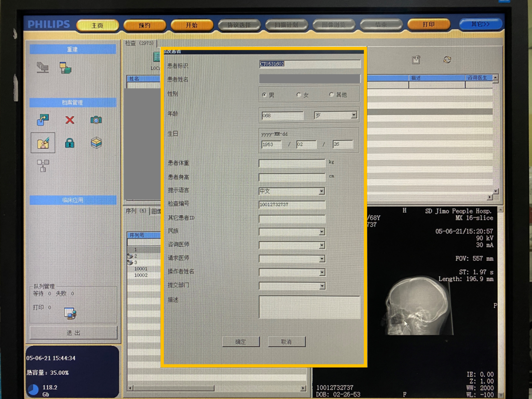Click the red X delete icon
This screenshot has width=532, height=399.
[69, 120]
